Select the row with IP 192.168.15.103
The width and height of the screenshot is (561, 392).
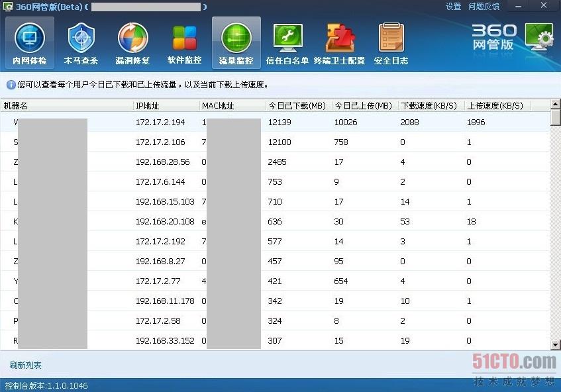click(275, 202)
